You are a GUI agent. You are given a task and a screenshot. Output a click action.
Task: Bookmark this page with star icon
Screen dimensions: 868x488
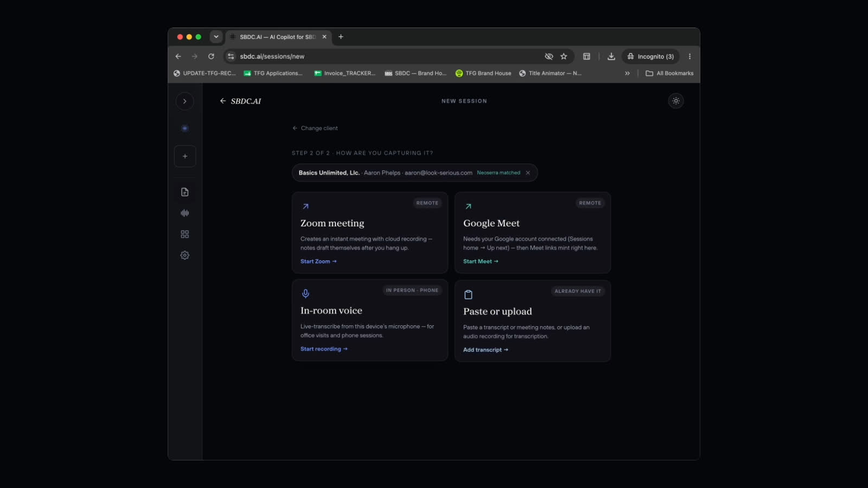pos(564,56)
